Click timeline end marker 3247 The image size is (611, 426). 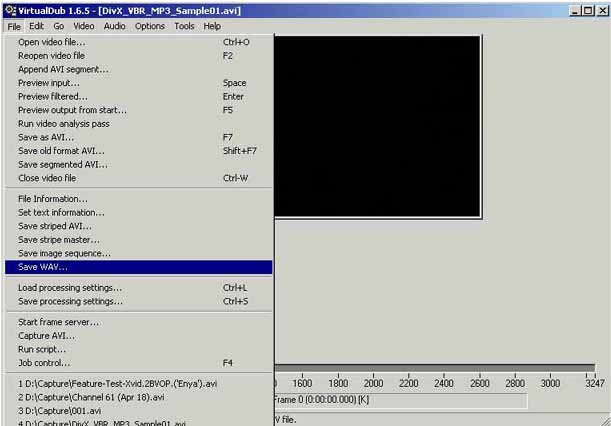(595, 384)
